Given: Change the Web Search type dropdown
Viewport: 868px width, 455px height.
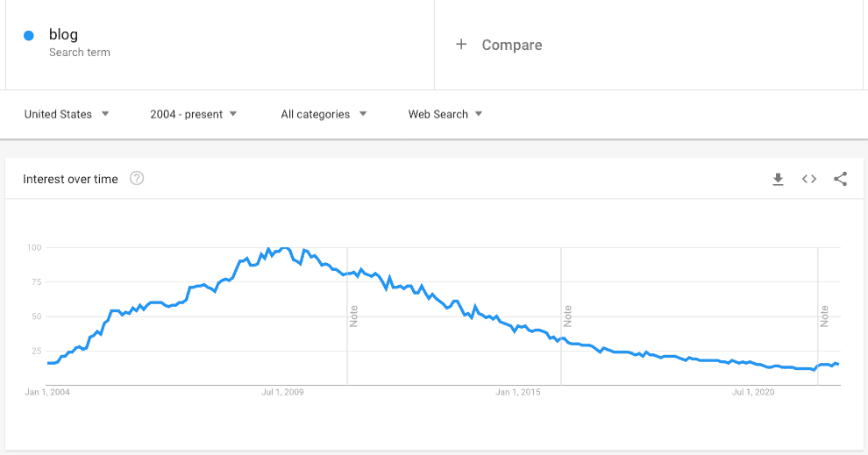Looking at the screenshot, I should click(x=445, y=114).
